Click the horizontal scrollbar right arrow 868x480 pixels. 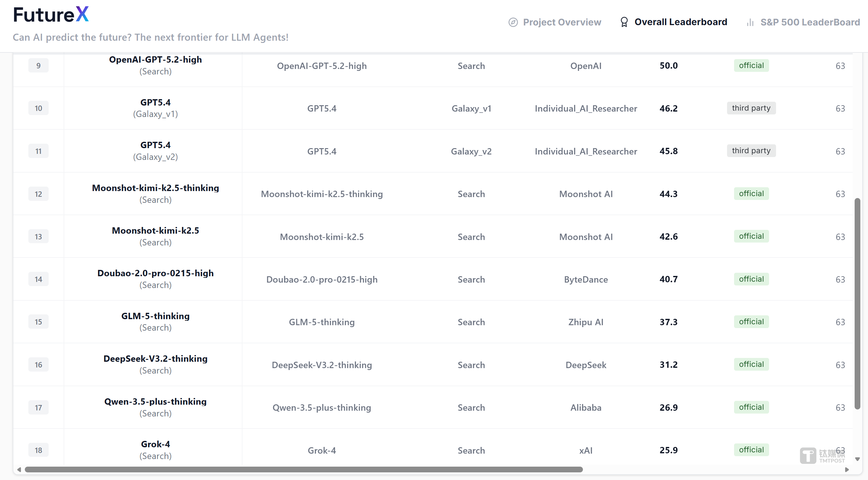846,469
